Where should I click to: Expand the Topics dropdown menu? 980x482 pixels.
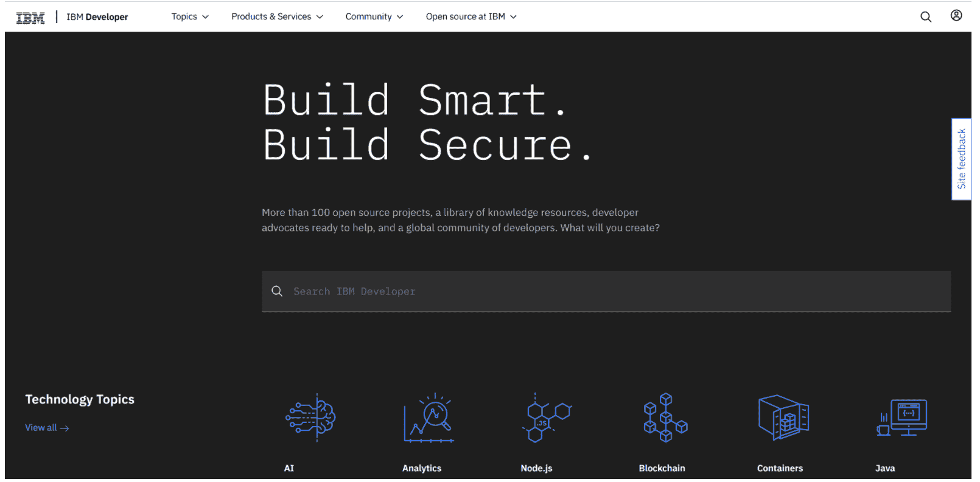click(x=189, y=17)
